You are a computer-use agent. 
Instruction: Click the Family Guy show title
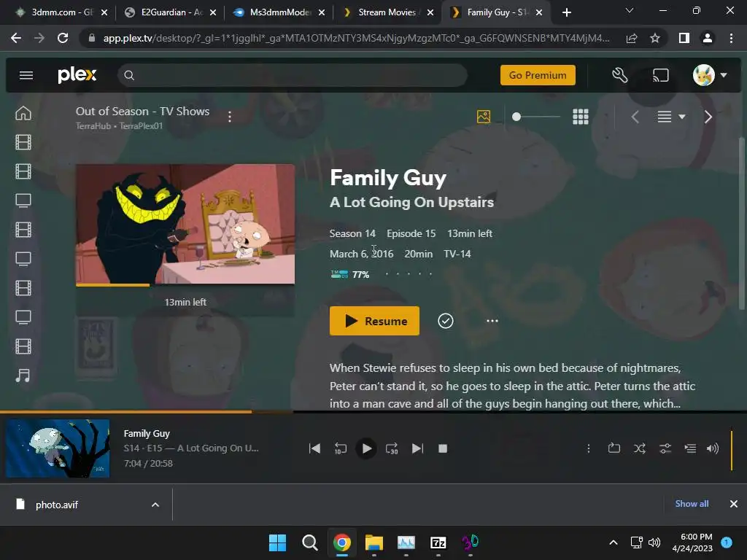(x=388, y=178)
